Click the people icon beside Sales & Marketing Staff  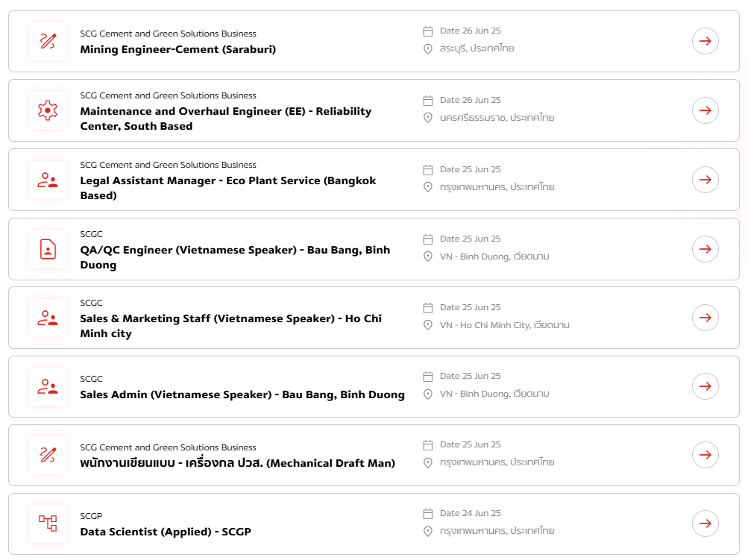pyautogui.click(x=48, y=318)
